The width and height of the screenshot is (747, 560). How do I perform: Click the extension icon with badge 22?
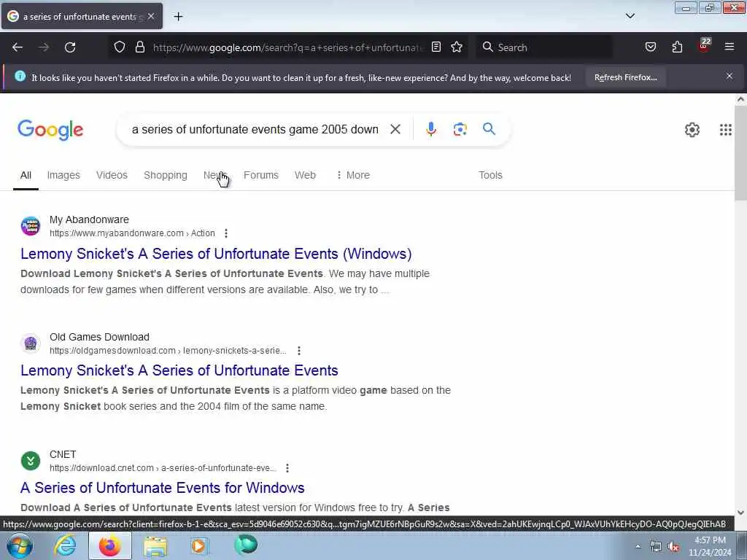704,46
